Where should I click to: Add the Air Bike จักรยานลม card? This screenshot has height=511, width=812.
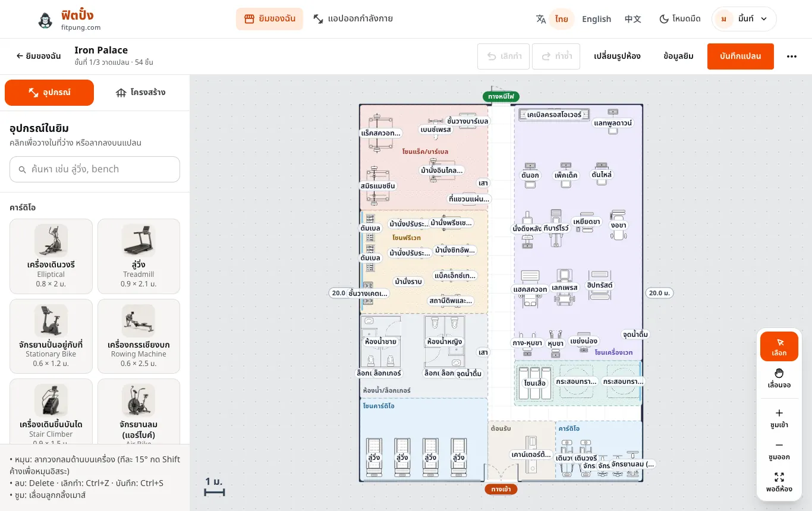139,411
